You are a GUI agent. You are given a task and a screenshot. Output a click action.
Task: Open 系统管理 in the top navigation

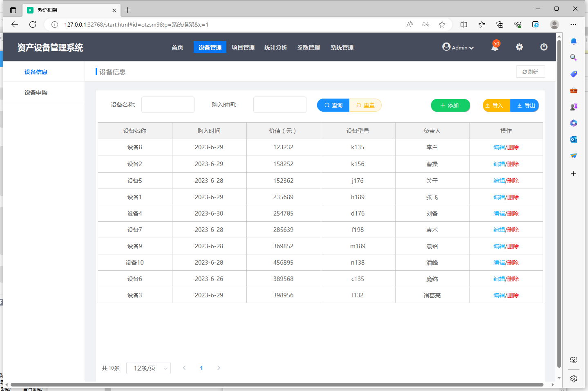pos(342,47)
